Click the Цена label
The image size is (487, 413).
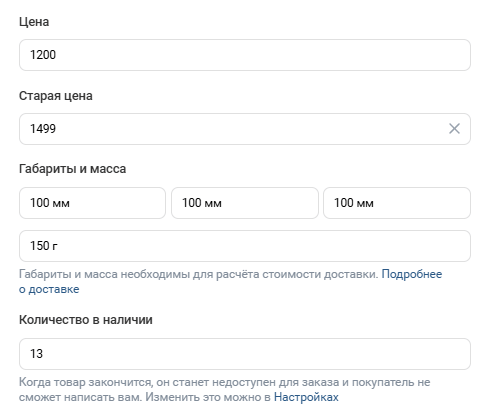[34, 22]
